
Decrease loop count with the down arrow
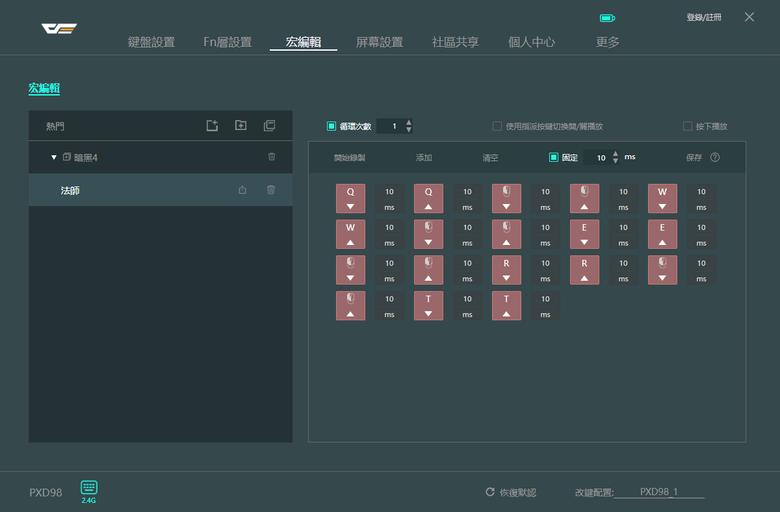pos(409,129)
